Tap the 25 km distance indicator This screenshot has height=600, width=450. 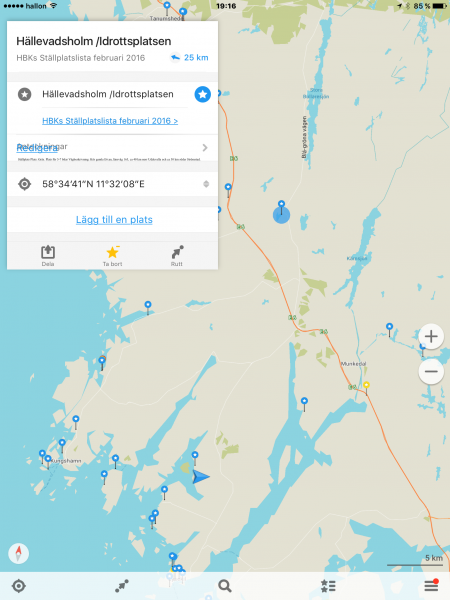coord(189,57)
